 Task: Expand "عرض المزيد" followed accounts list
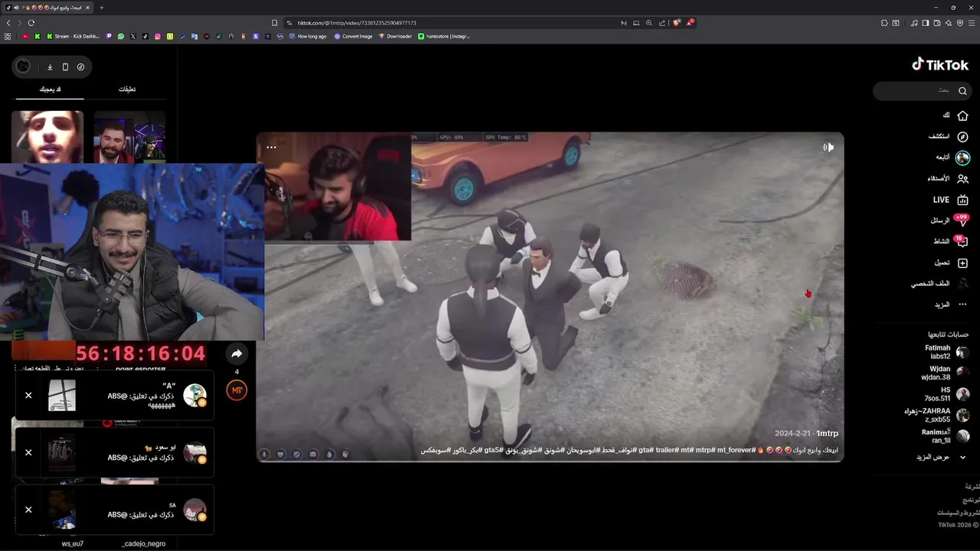pyautogui.click(x=942, y=457)
